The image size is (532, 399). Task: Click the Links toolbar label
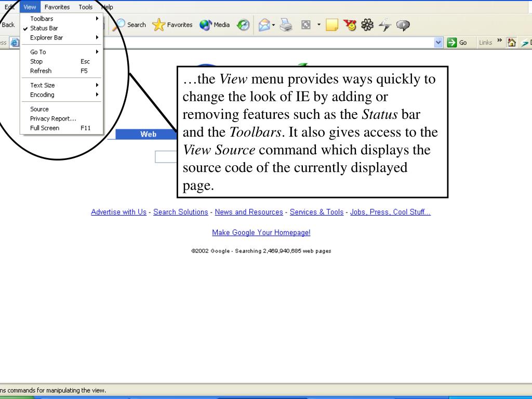point(485,43)
